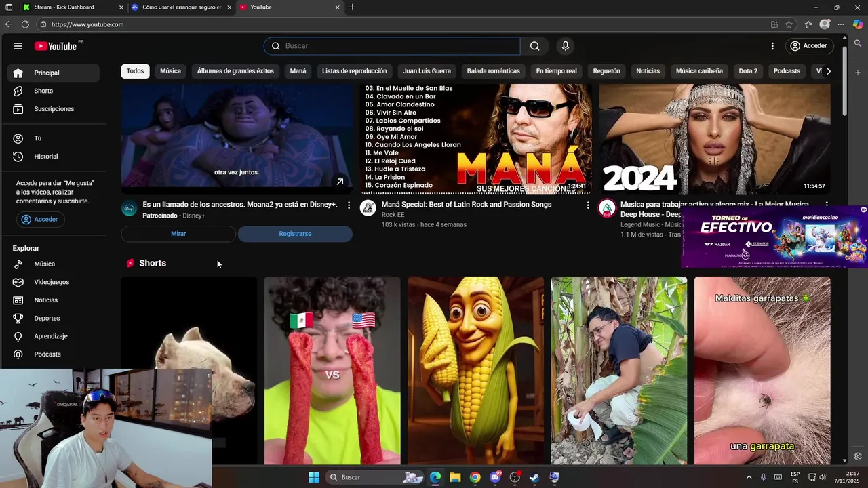
Task: Open Música under Explorar
Action: click(54, 264)
